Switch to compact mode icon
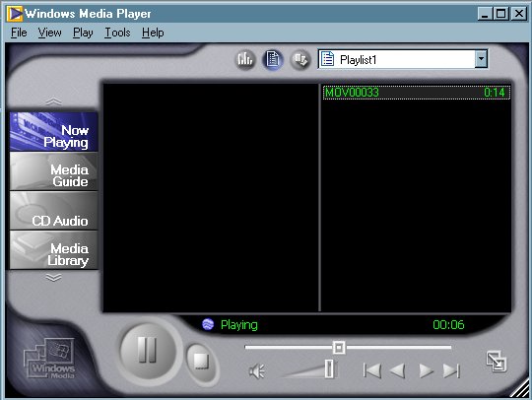 point(497,361)
